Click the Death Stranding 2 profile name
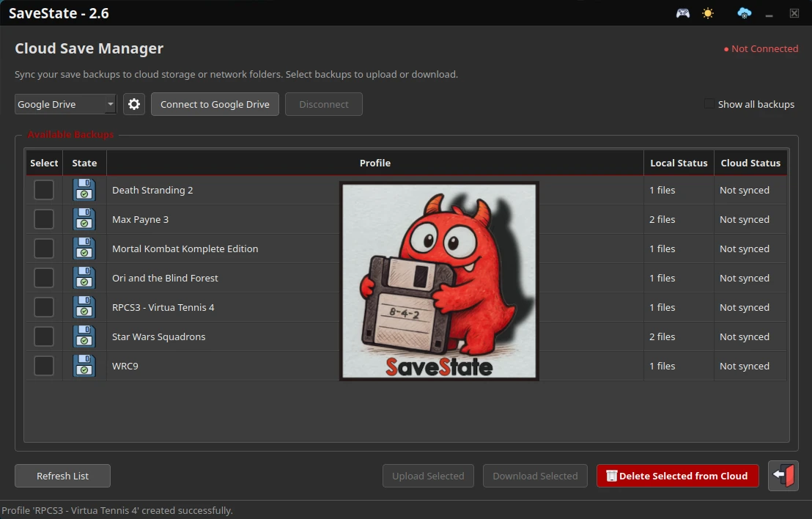This screenshot has width=812, height=519. [152, 190]
